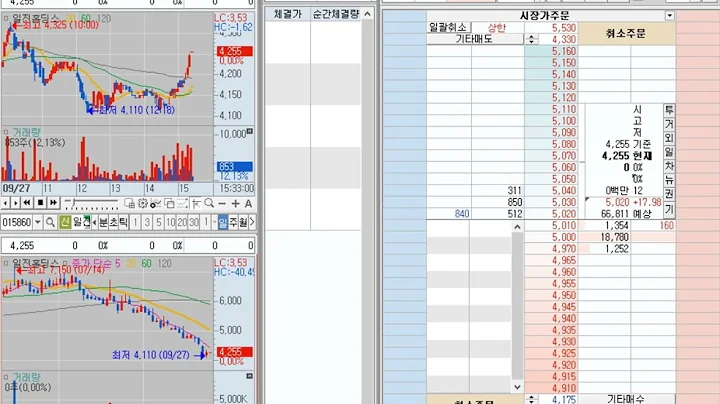Open 외 side tab
Screen dimensions: 720x404
(669, 138)
